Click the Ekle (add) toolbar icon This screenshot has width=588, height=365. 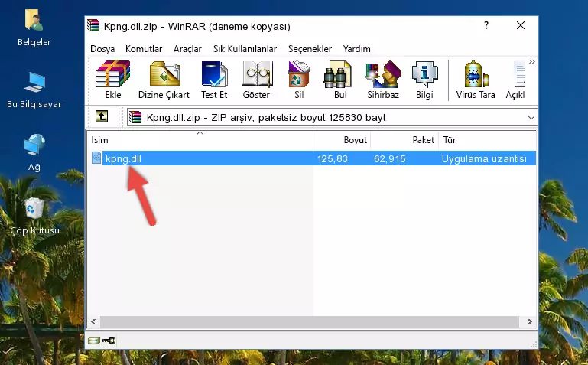point(113,80)
